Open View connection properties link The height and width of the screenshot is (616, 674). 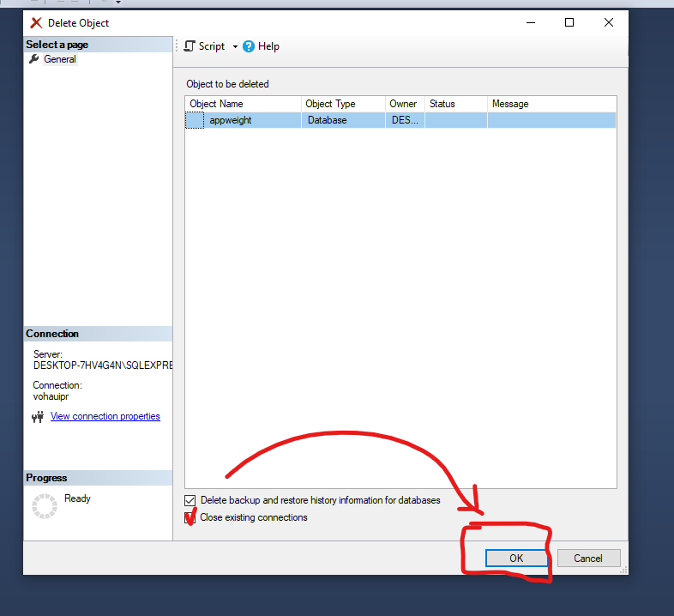(x=105, y=416)
